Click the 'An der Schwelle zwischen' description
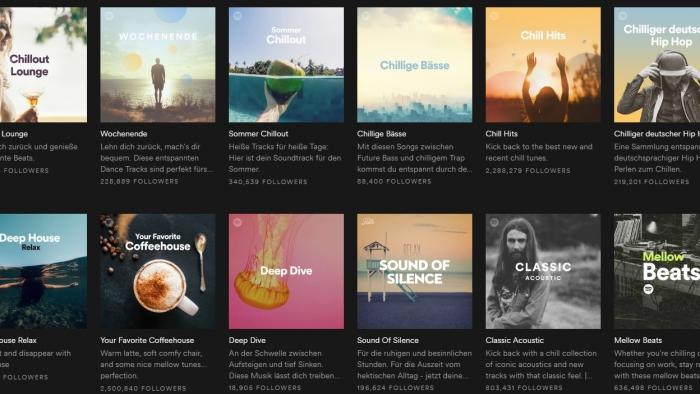Viewport: 700px width, 394px height. (283, 364)
